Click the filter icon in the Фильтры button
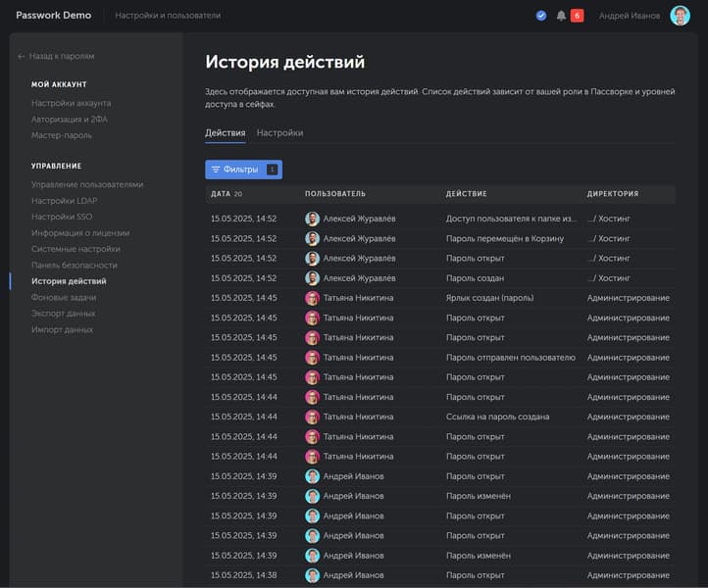Image resolution: width=708 pixels, height=588 pixels. pos(216,170)
